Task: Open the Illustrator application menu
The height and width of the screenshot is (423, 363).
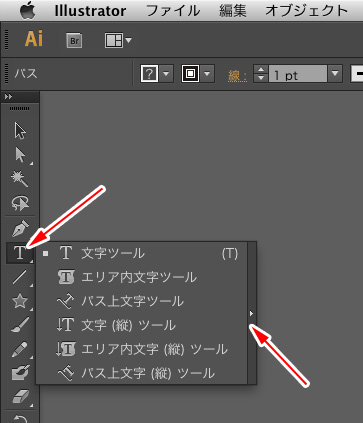Action: [90, 11]
